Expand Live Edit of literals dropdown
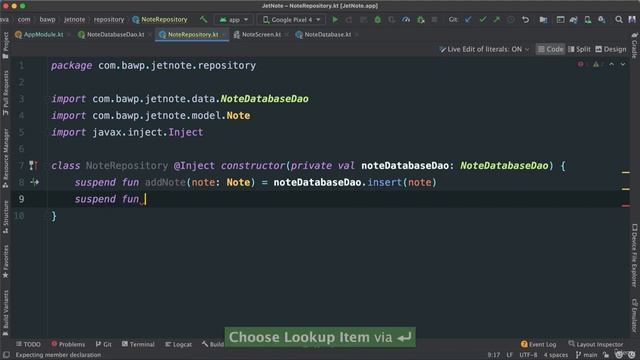The image size is (640, 360). 484,49
